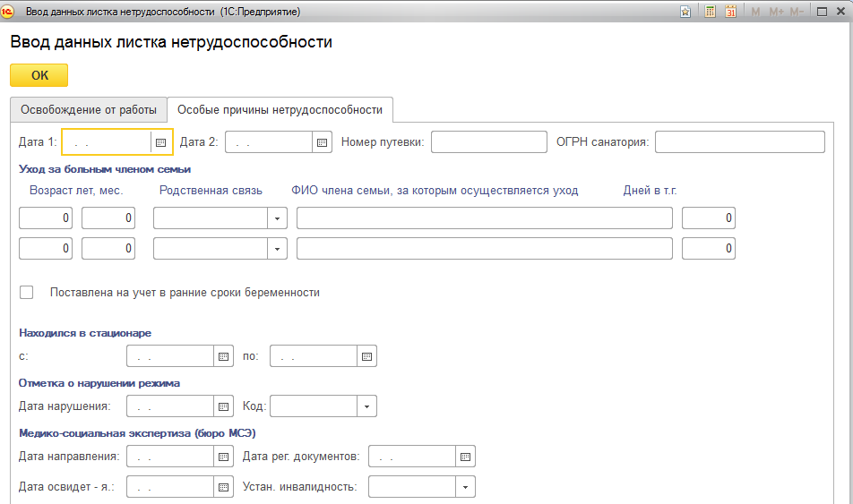Click first row age years field

(46, 218)
